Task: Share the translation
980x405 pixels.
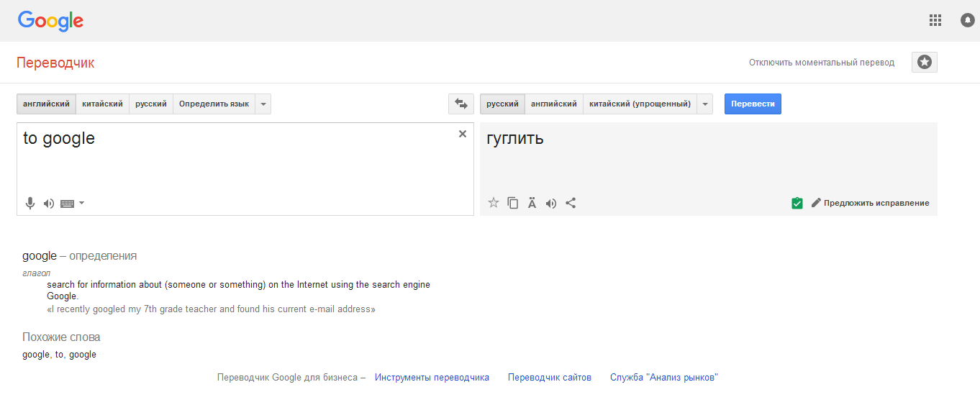Action: tap(571, 203)
